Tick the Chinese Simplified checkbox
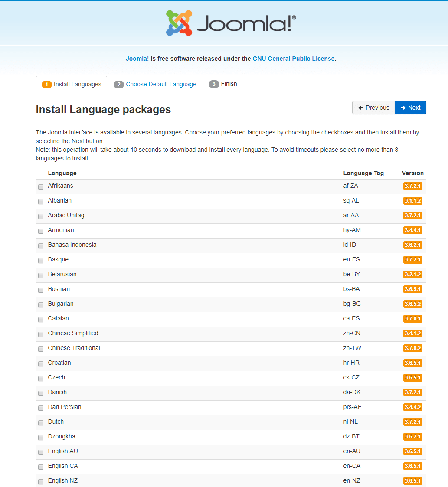This screenshot has height=487, width=448. 41,334
